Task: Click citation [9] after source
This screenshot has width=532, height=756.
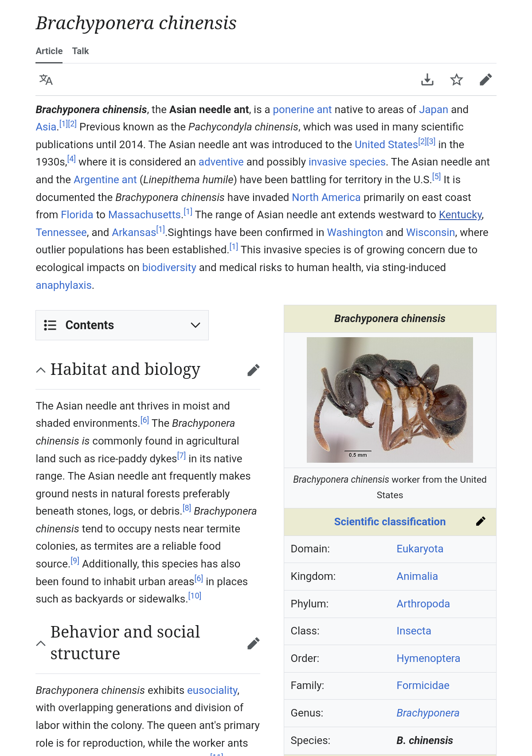Action: (x=75, y=561)
